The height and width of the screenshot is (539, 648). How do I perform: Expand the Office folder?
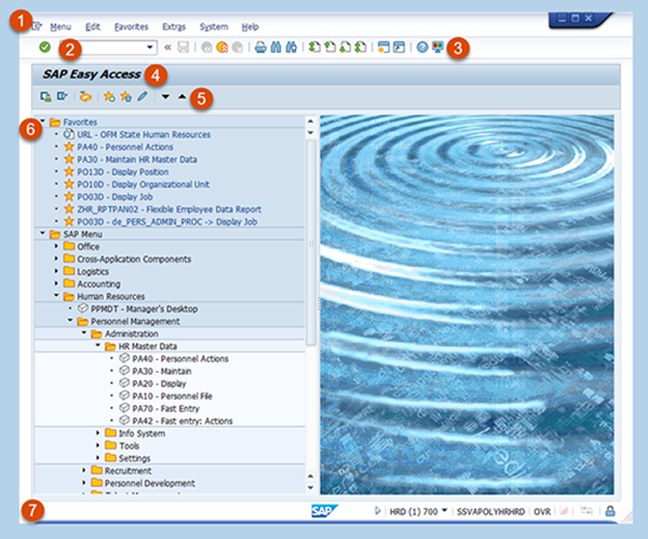coord(57,246)
